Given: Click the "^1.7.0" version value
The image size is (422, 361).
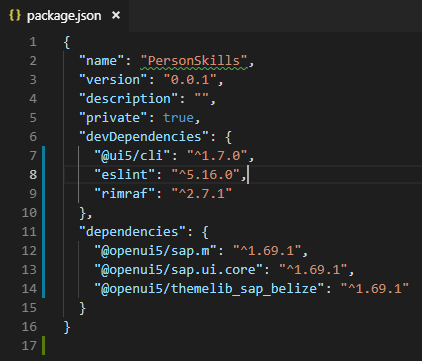Looking at the screenshot, I should click(x=217, y=156).
